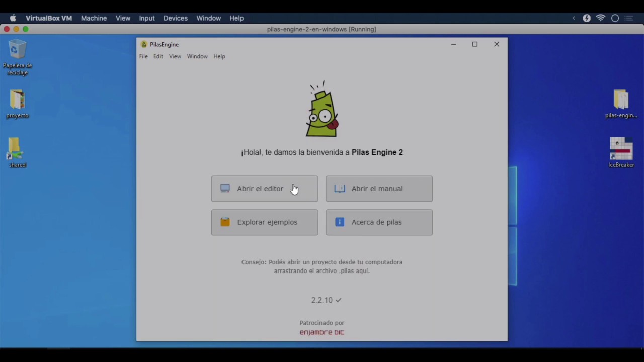Open the Input menu in VirtualBox
Viewport: 644px width, 362px height.
[146, 18]
